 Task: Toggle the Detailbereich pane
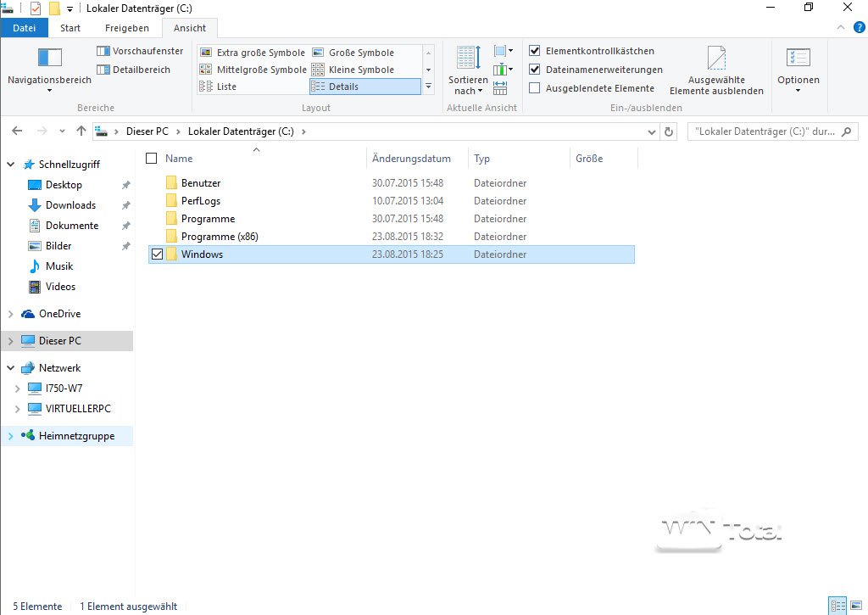tap(133, 70)
